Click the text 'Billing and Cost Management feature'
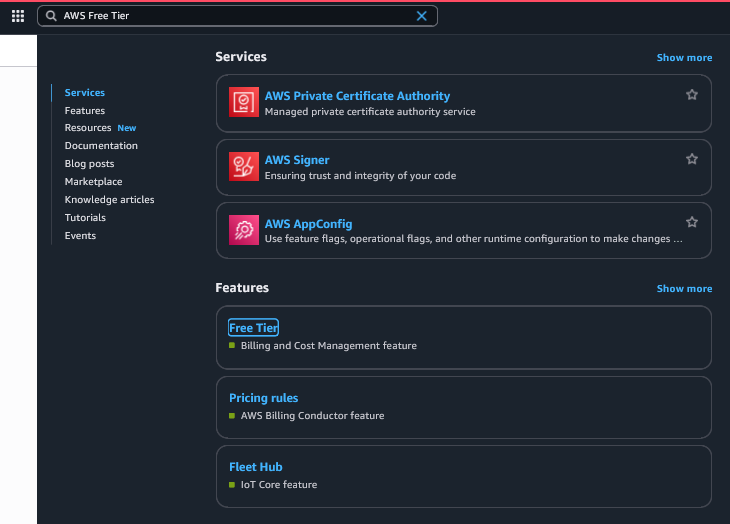 coord(329,346)
